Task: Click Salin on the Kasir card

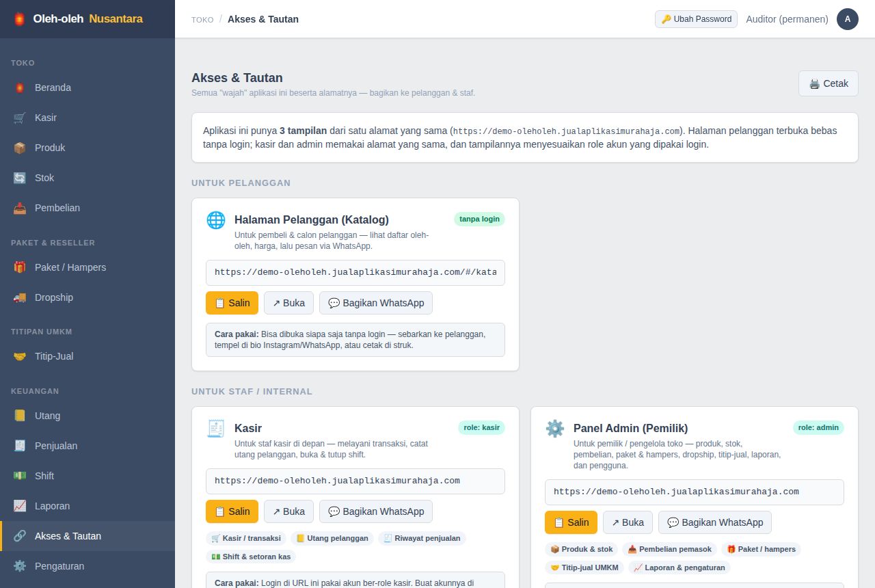Action: click(232, 511)
